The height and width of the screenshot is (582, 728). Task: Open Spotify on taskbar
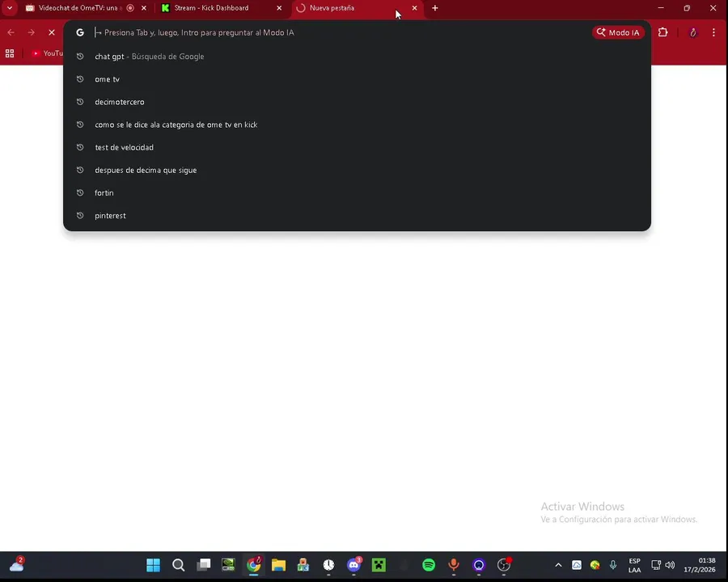(x=429, y=565)
